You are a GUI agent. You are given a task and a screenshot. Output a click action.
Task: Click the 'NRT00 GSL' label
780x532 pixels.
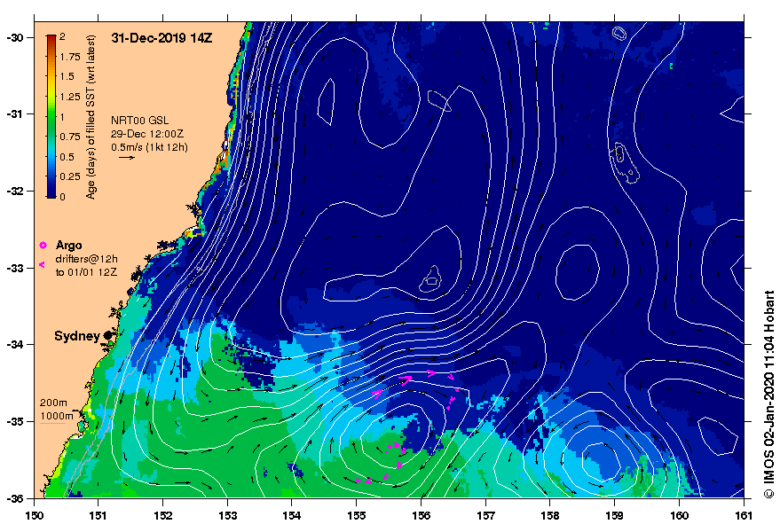click(x=140, y=121)
